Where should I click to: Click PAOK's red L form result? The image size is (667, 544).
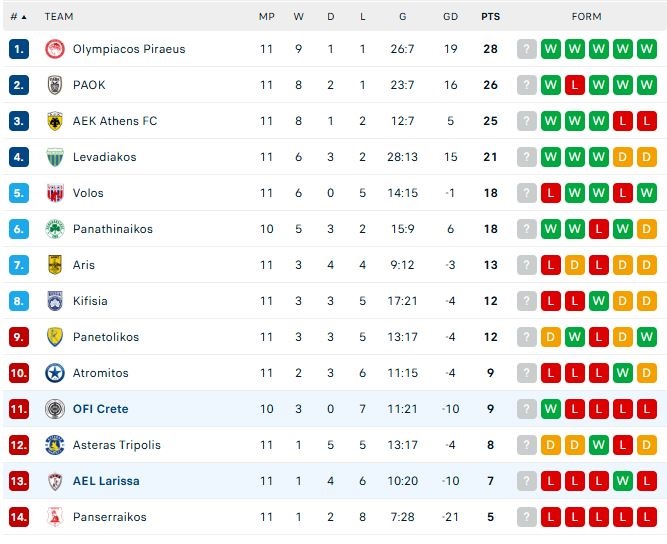pos(575,85)
